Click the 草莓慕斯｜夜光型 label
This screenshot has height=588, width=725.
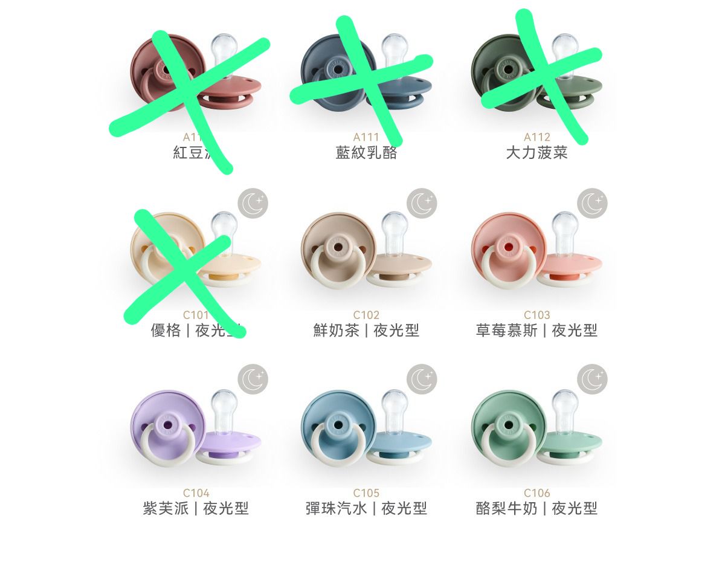(x=536, y=331)
